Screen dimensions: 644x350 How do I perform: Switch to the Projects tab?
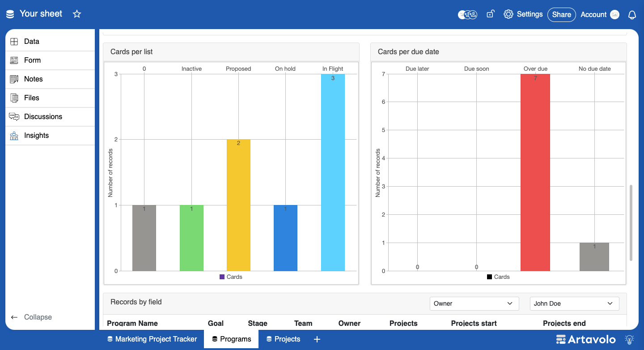click(x=283, y=339)
